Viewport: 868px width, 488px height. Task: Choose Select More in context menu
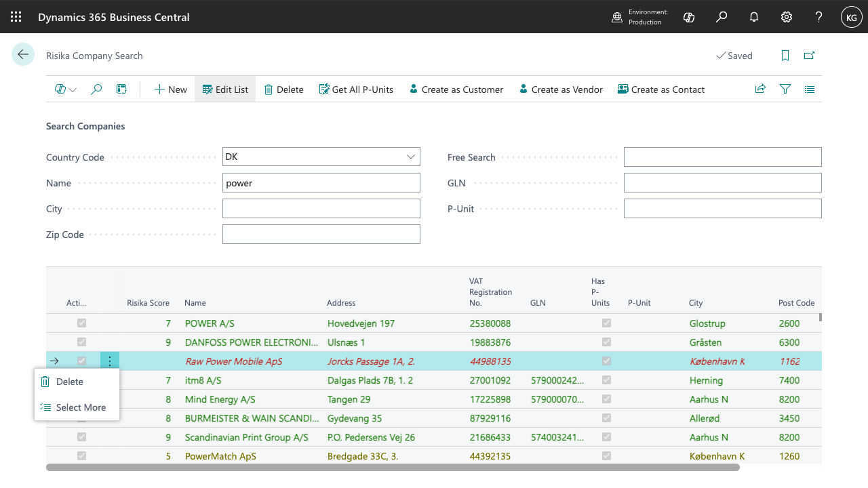77,407
